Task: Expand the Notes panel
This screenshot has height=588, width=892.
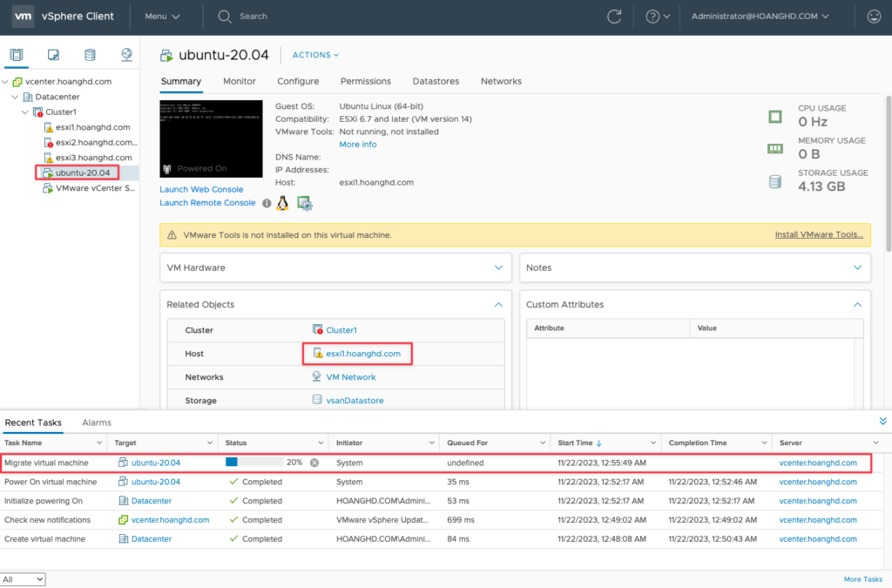Action: click(x=857, y=267)
